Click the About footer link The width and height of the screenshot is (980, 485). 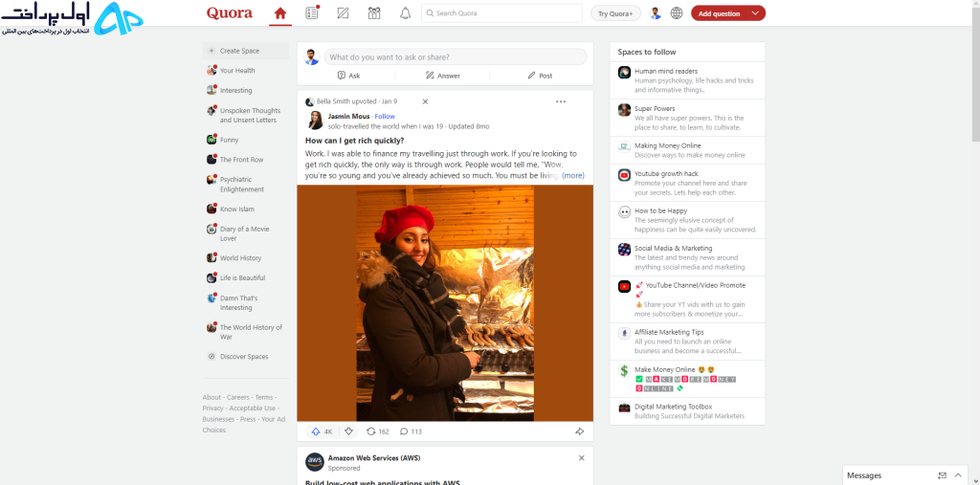(x=212, y=398)
